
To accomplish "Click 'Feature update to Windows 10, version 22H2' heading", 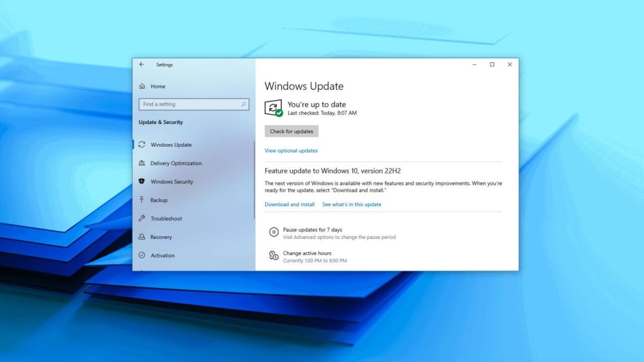I will 333,171.
